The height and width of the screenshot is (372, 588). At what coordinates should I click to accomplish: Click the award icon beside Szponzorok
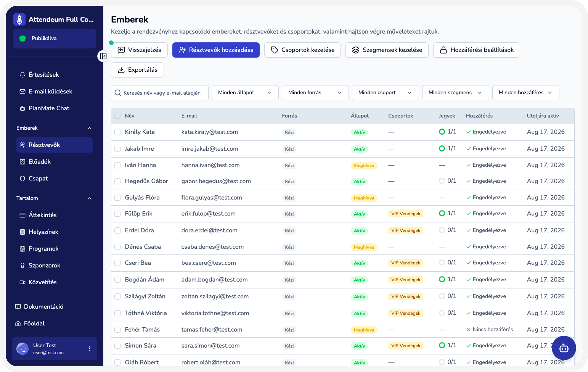coord(22,266)
